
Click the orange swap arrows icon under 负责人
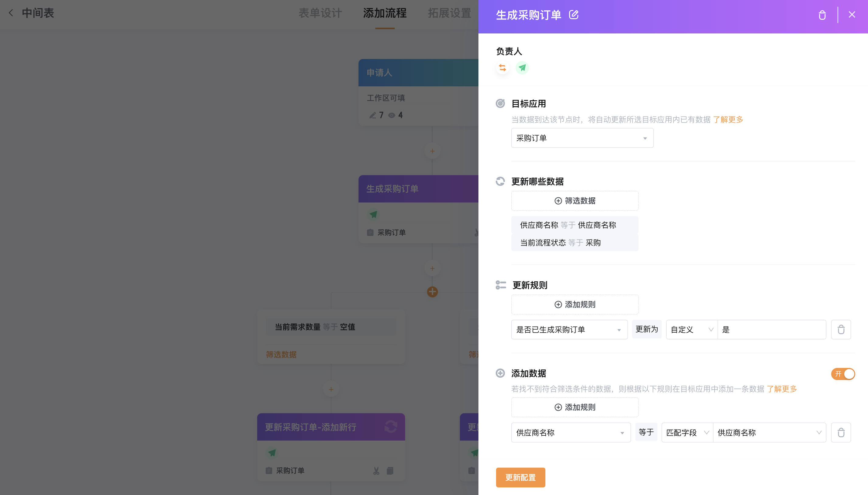(502, 68)
